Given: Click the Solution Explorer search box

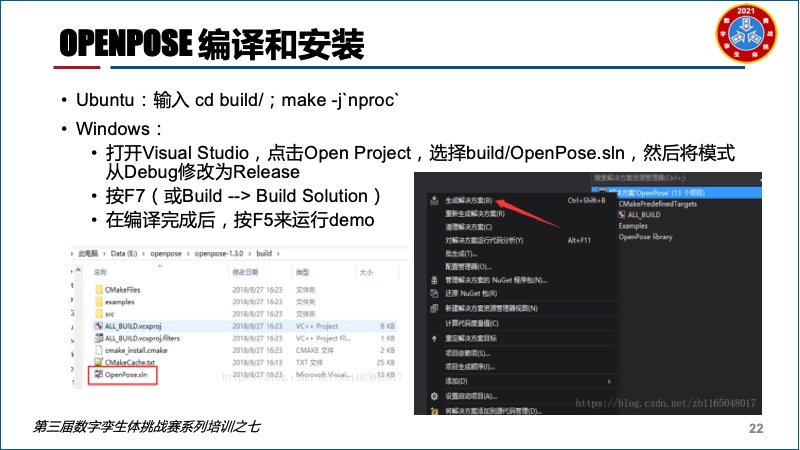Looking at the screenshot, I should [676, 178].
